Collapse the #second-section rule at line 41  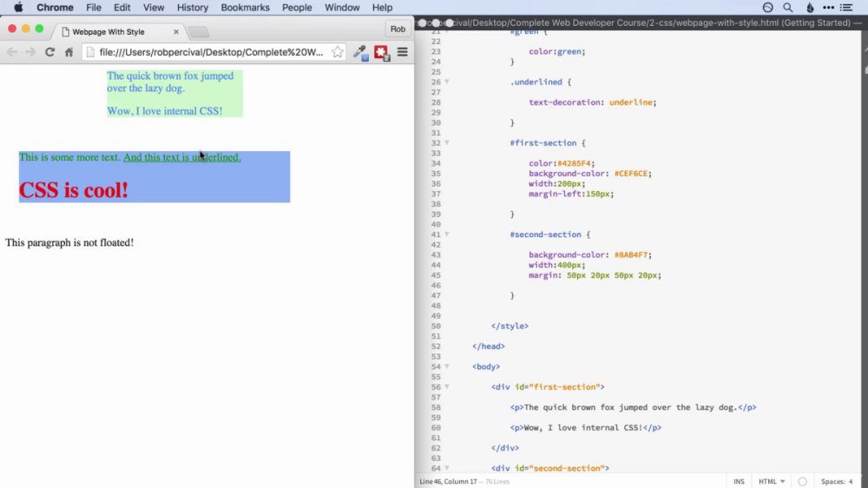pos(447,234)
